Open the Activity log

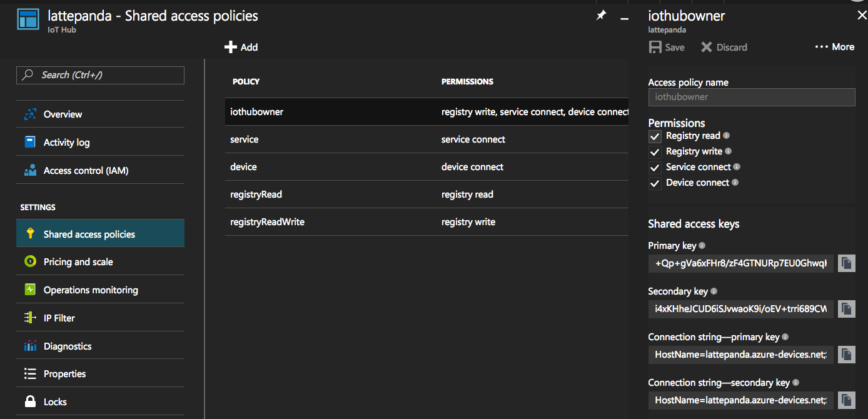click(66, 142)
